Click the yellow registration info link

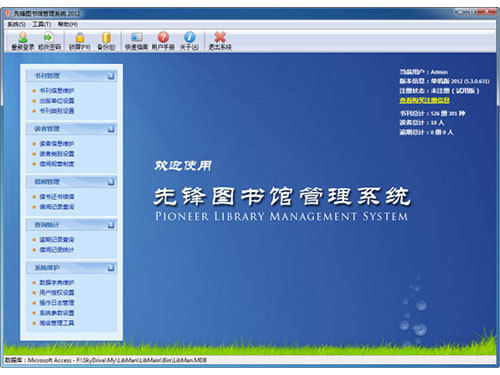424,100
